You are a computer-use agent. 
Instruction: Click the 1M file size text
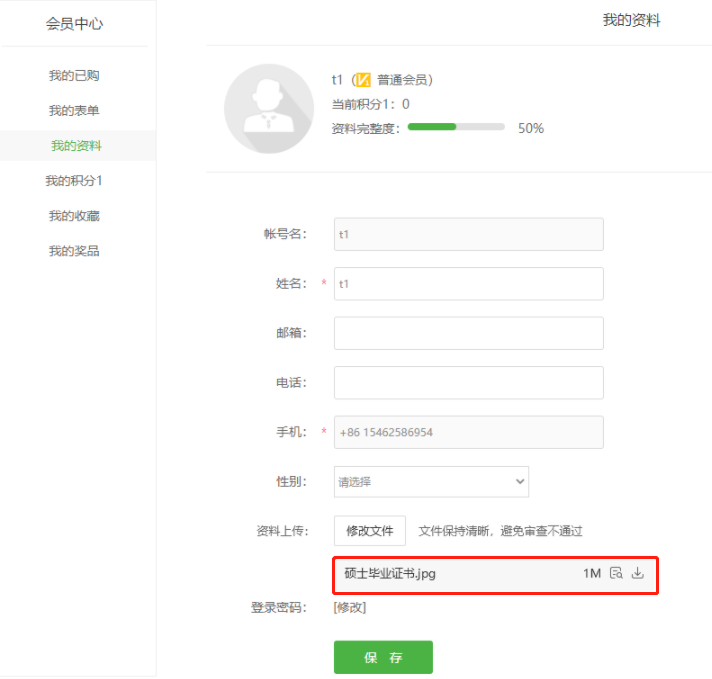pos(592,573)
